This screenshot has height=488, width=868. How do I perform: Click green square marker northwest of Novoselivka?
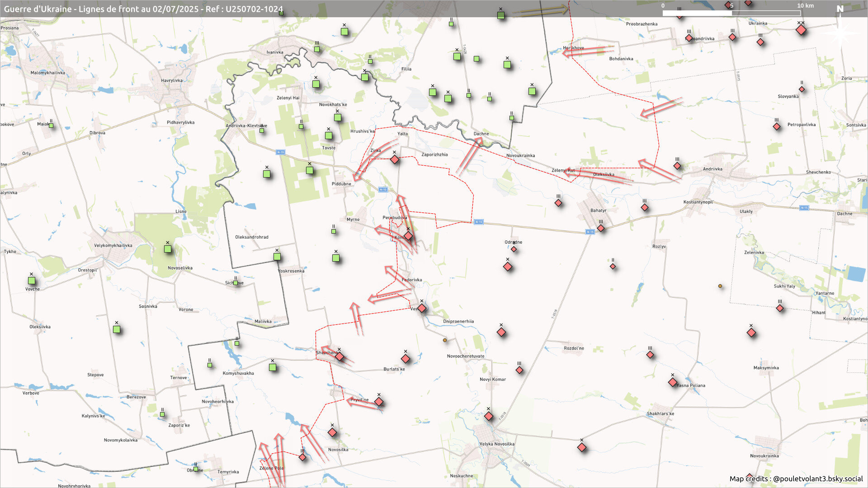[168, 249]
